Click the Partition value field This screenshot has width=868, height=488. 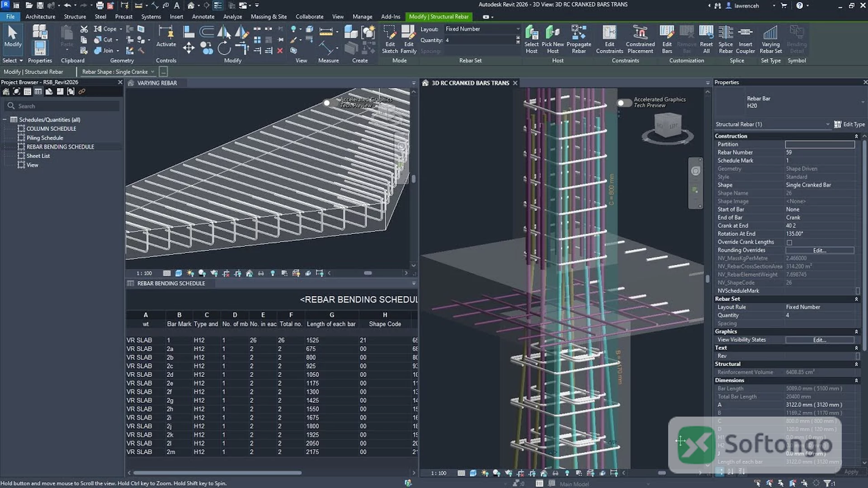pos(820,144)
